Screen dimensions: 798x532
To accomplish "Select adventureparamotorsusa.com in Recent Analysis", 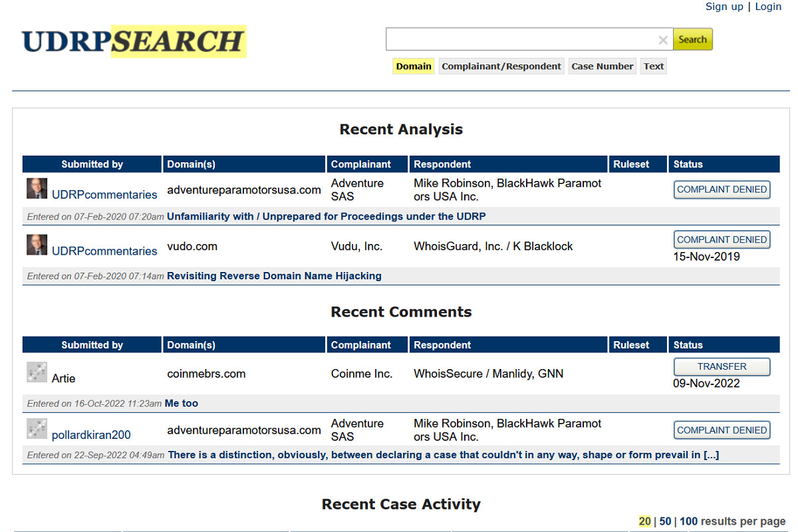I will point(244,190).
